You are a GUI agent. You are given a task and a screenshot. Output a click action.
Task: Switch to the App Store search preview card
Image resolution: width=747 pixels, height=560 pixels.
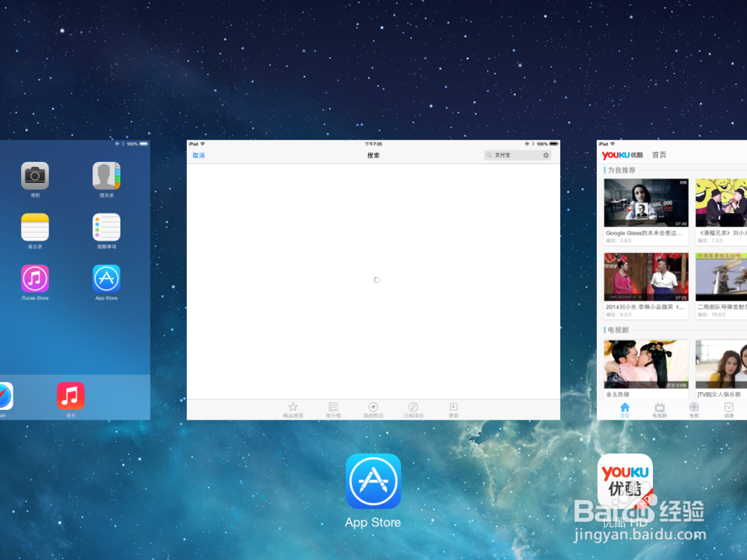click(373, 280)
